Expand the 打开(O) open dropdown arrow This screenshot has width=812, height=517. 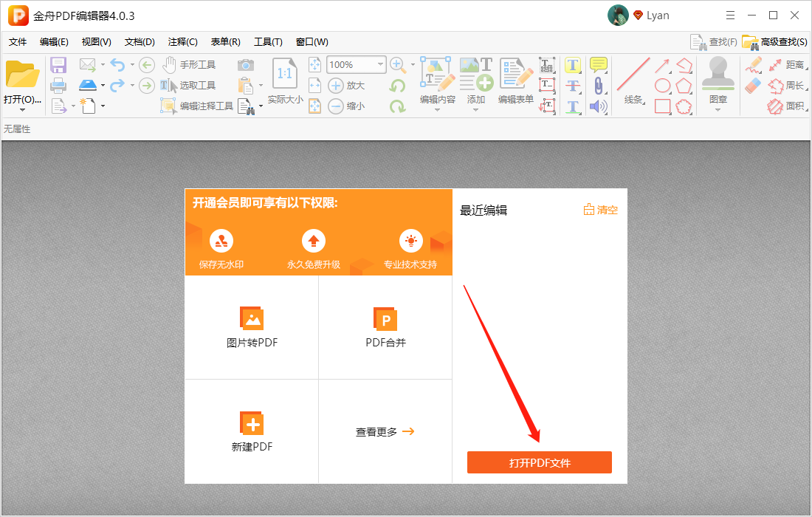(x=22, y=110)
